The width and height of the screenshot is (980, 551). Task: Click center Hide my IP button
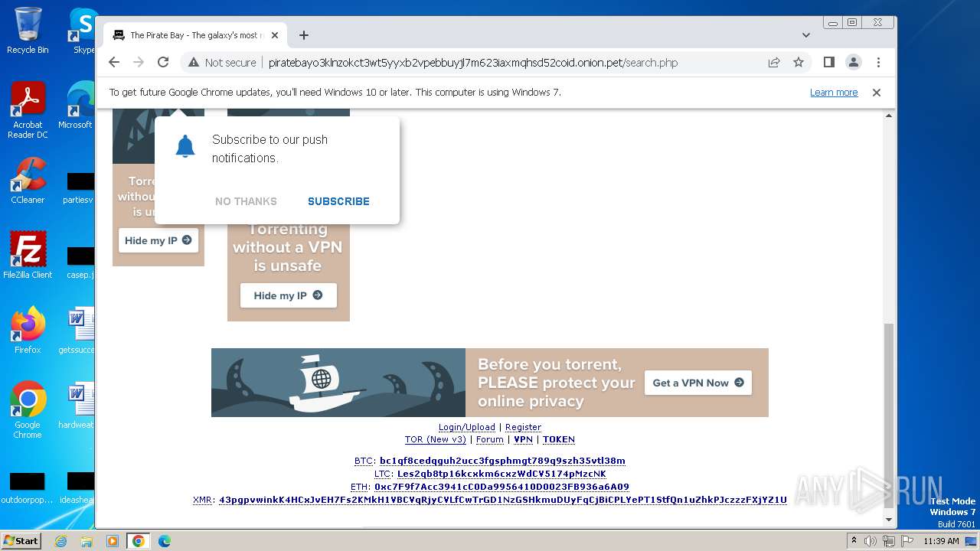tap(289, 295)
